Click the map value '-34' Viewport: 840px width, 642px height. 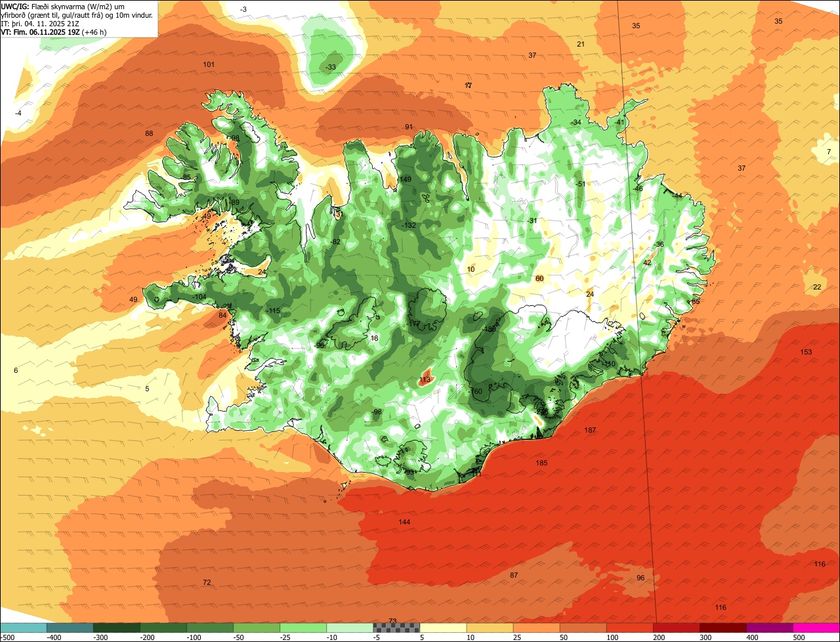pos(576,122)
